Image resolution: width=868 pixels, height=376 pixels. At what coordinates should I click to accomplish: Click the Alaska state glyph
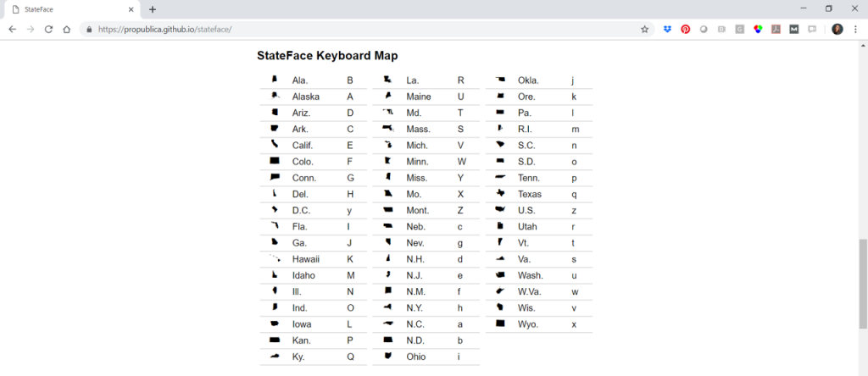coord(274,96)
